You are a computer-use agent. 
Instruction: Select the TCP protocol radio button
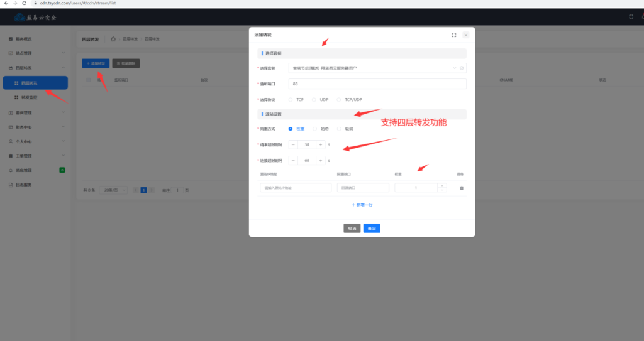click(291, 99)
